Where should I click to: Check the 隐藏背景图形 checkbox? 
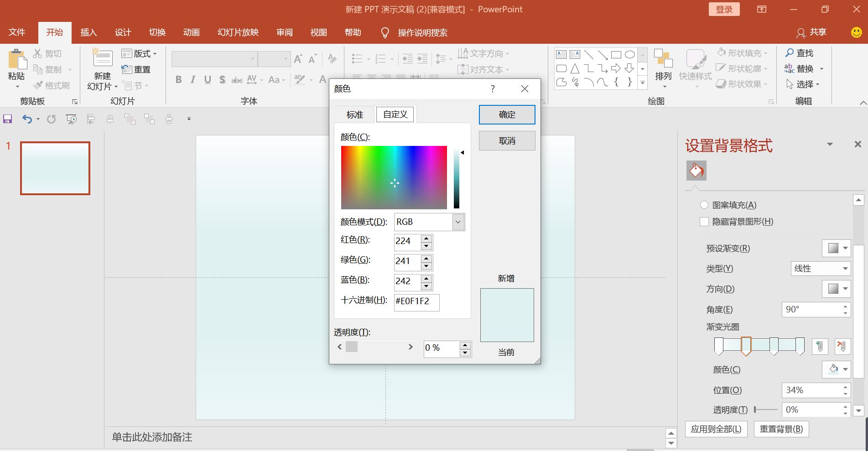point(704,222)
